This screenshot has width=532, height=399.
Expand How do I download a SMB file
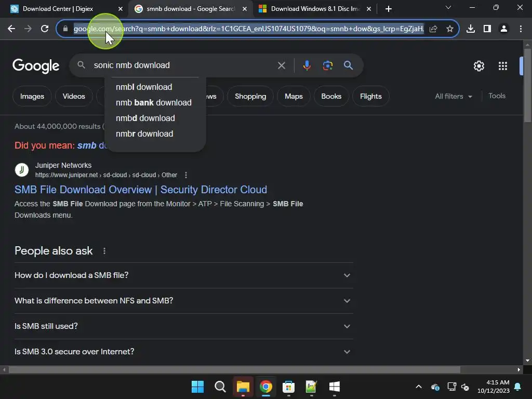coord(183,275)
